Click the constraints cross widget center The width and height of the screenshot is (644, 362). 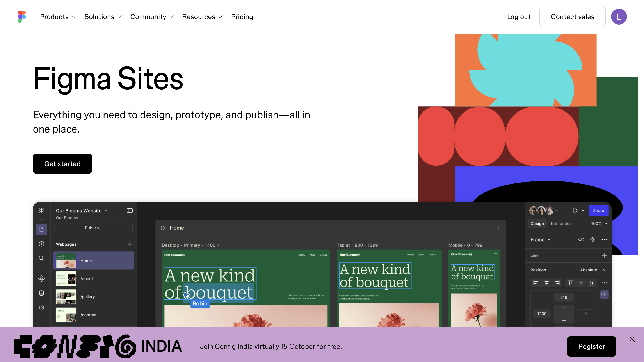pyautogui.click(x=564, y=314)
